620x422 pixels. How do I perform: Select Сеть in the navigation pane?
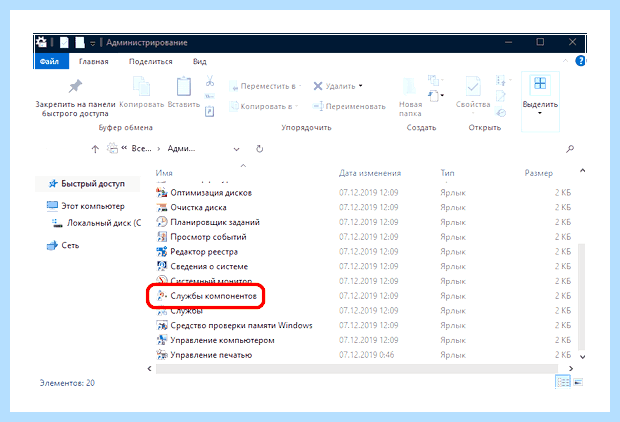[63, 245]
